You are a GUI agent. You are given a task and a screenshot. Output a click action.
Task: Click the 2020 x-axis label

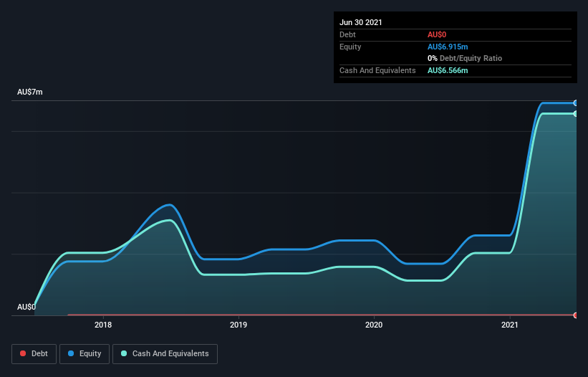(374, 325)
